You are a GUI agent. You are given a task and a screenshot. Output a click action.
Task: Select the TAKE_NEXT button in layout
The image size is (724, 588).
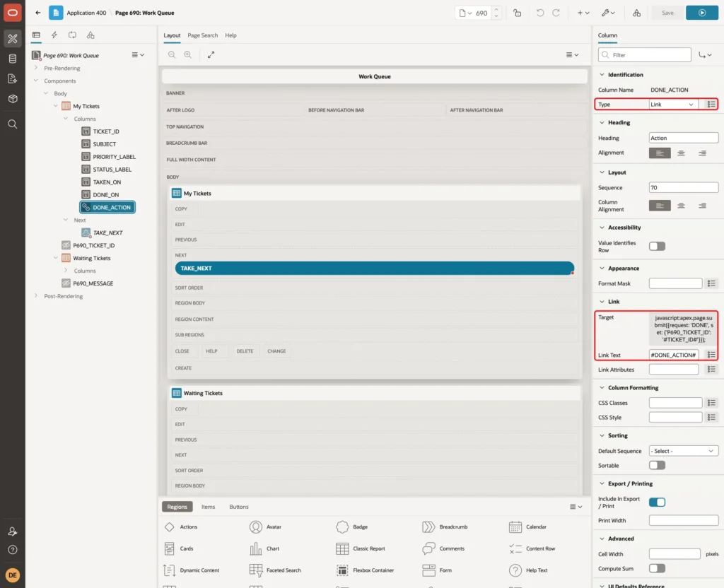[375, 268]
